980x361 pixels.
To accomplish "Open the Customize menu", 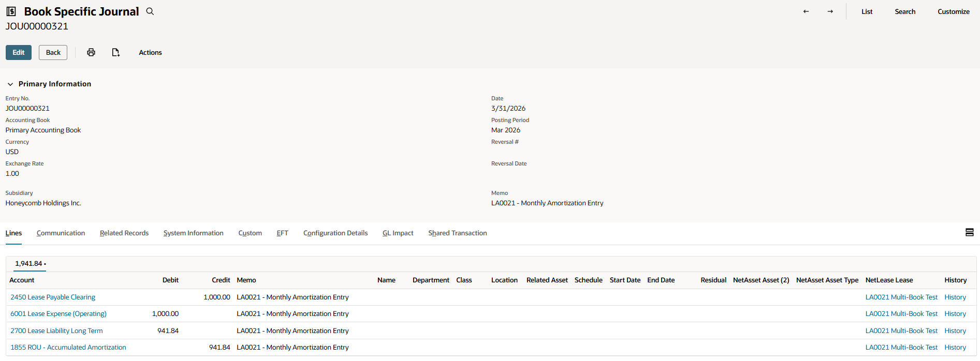I will 953,11.
